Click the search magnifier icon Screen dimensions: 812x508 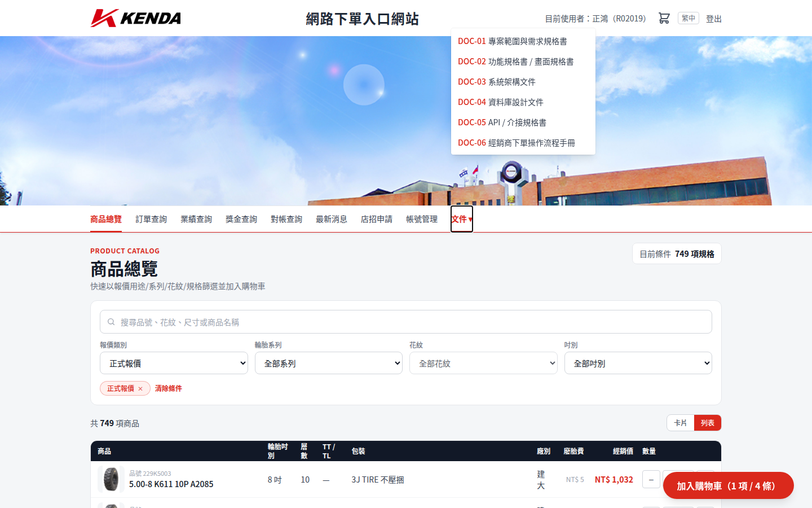coord(111,322)
